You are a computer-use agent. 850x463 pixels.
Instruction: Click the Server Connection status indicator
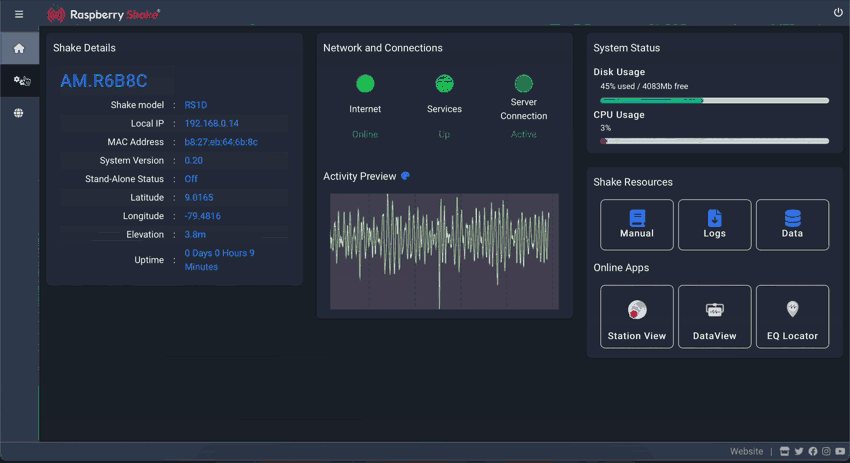[523, 83]
